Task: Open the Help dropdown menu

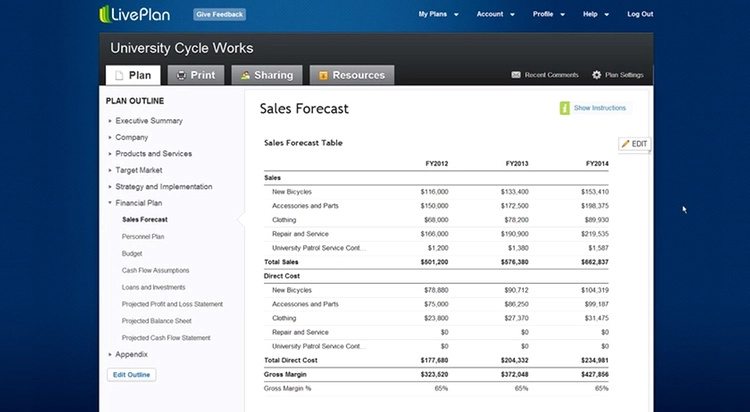Action: click(x=594, y=14)
